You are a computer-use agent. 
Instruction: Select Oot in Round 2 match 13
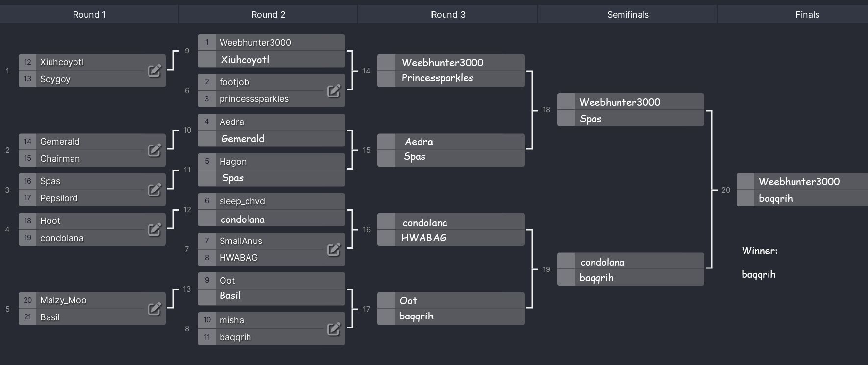click(271, 281)
